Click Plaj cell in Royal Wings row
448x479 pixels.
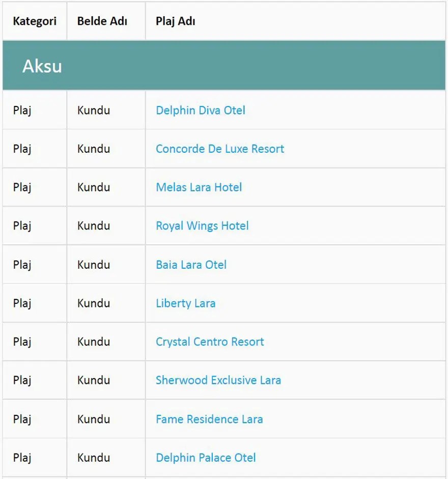(x=22, y=226)
